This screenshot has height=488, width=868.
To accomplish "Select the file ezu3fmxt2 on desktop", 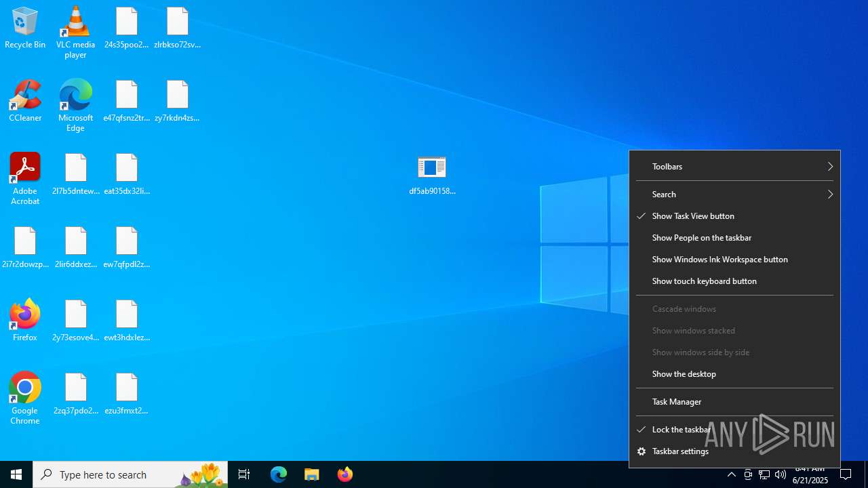I will point(126,394).
